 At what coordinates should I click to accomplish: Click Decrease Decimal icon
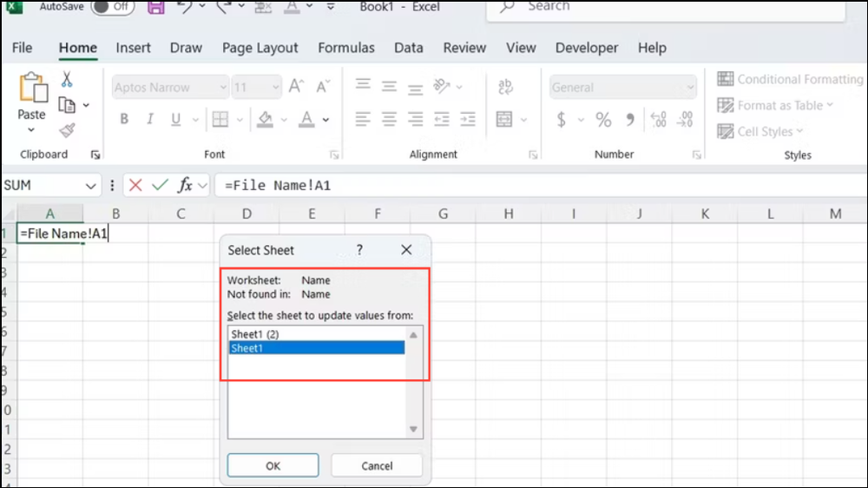tap(686, 120)
